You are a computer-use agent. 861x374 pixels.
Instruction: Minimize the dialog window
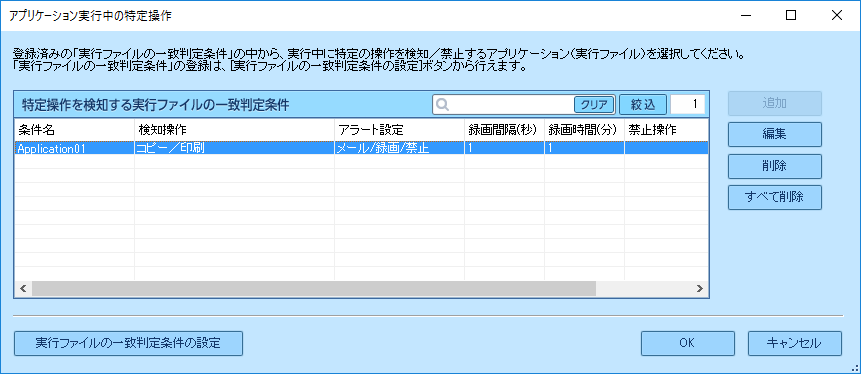(745, 15)
